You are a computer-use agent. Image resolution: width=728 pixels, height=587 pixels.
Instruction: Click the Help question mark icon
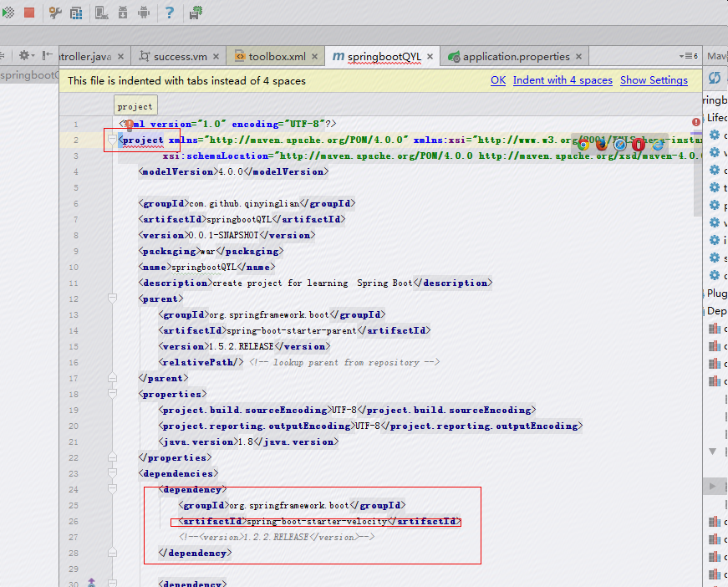point(169,13)
